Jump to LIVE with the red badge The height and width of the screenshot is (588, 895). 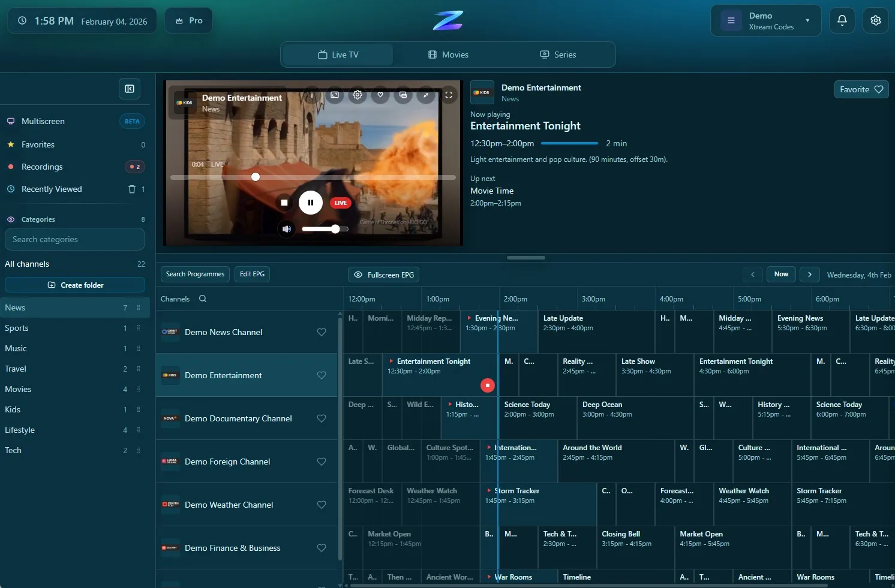pyautogui.click(x=341, y=203)
